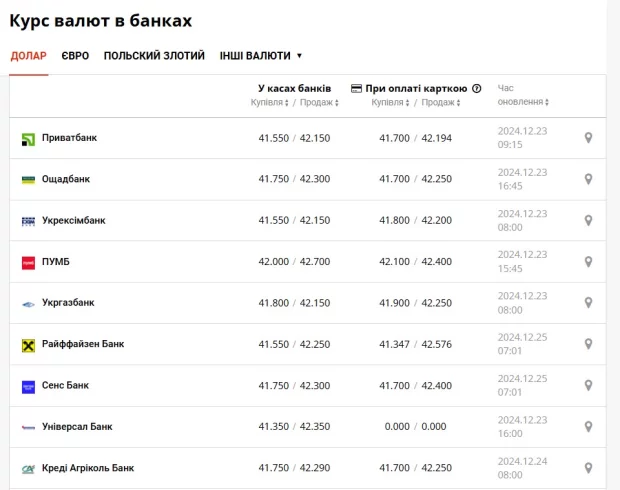This screenshot has height=490, width=620.
Task: Sort by cash desk Продаж column
Action: [x=319, y=102]
